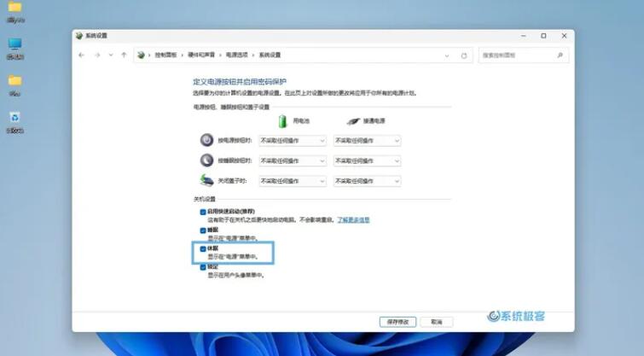The width and height of the screenshot is (644, 356).
Task: Select 系统设置 in the breadcrumb
Action: pos(270,55)
